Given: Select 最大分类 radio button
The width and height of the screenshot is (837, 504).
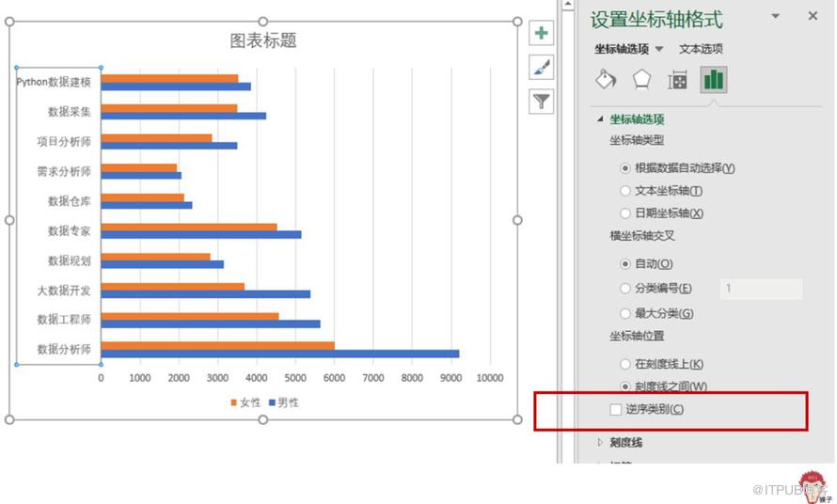Looking at the screenshot, I should (625, 313).
